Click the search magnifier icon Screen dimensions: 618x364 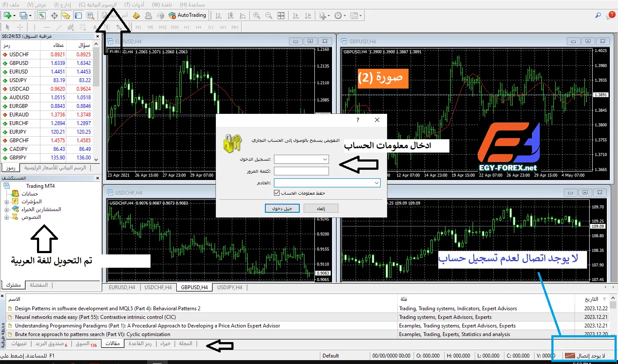point(598,15)
